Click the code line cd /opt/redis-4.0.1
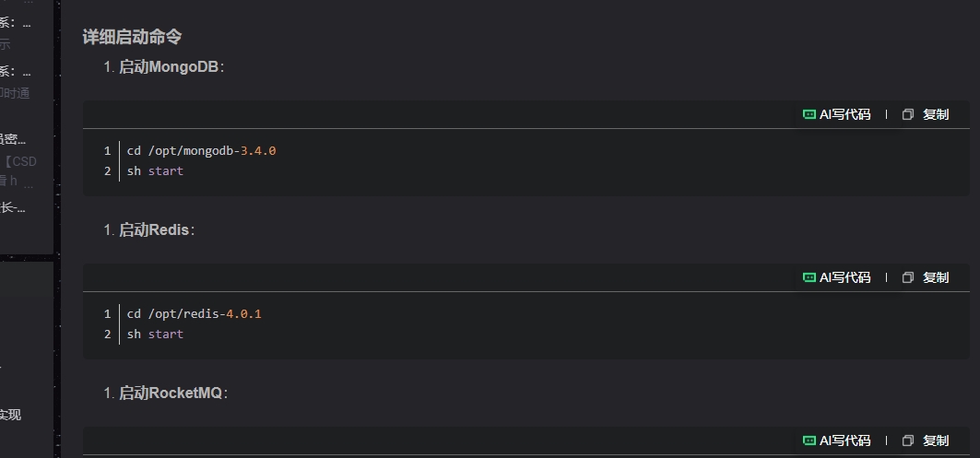This screenshot has width=980, height=458. [x=195, y=313]
